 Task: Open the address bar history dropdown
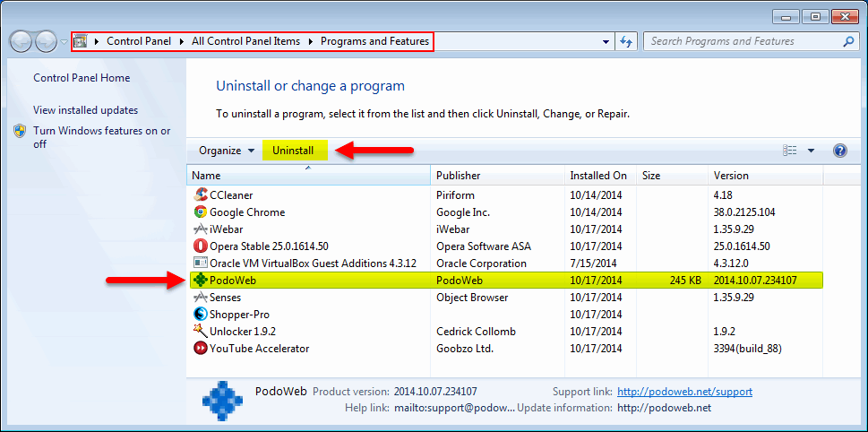(605, 42)
